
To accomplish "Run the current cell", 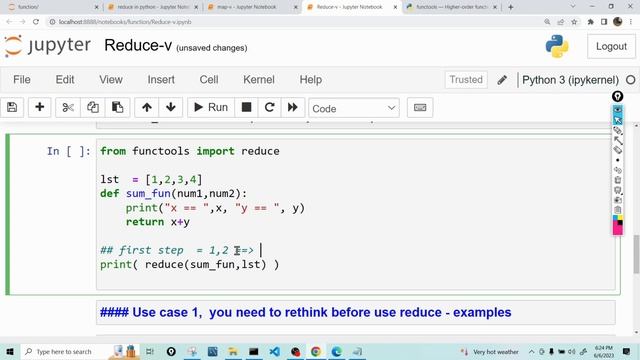I will [211, 107].
